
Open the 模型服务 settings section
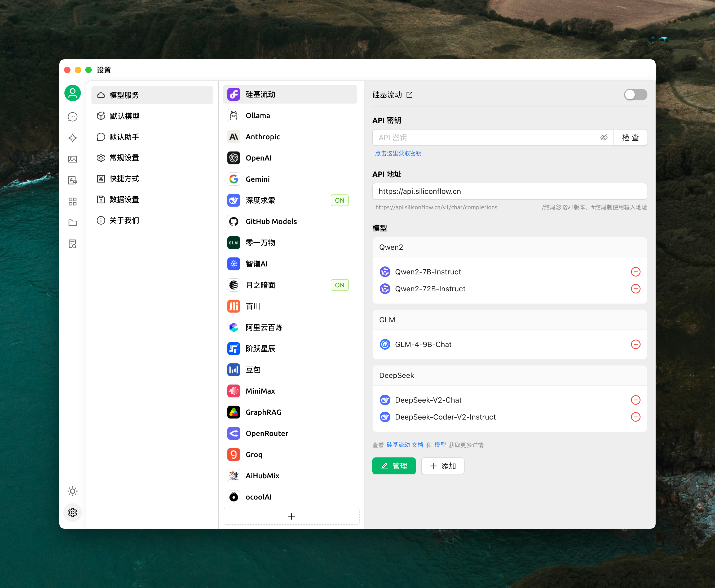[152, 95]
